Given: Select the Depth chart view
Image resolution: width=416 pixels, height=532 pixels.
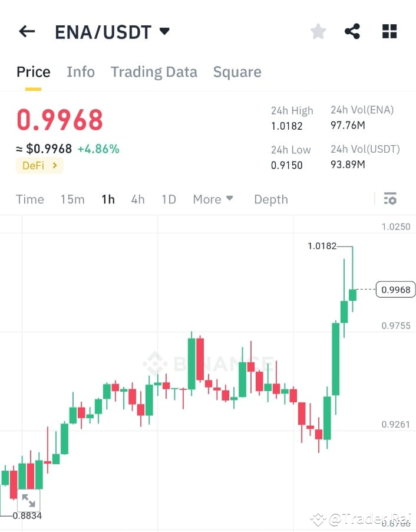Looking at the screenshot, I should coord(270,199).
